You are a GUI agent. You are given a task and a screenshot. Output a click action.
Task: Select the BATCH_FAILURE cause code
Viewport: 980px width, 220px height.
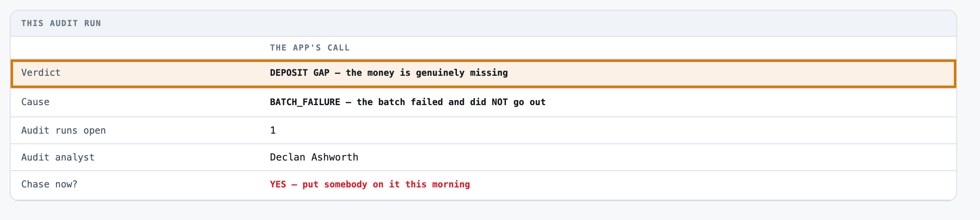pyautogui.click(x=305, y=102)
